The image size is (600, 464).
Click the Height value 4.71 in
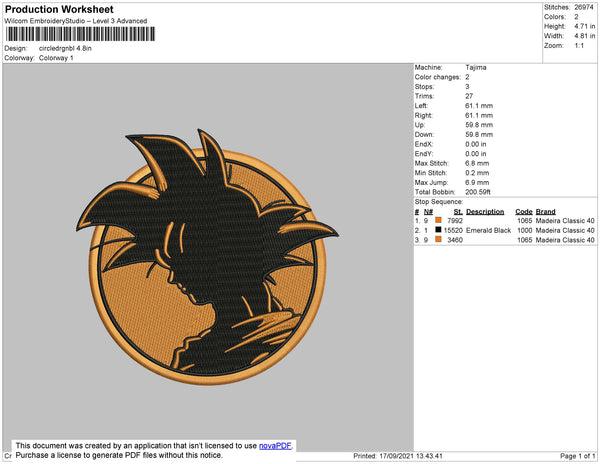click(x=584, y=26)
